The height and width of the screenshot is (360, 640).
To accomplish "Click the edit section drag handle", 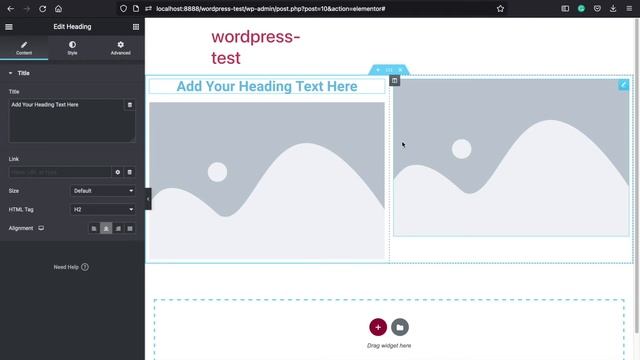I will (x=389, y=70).
